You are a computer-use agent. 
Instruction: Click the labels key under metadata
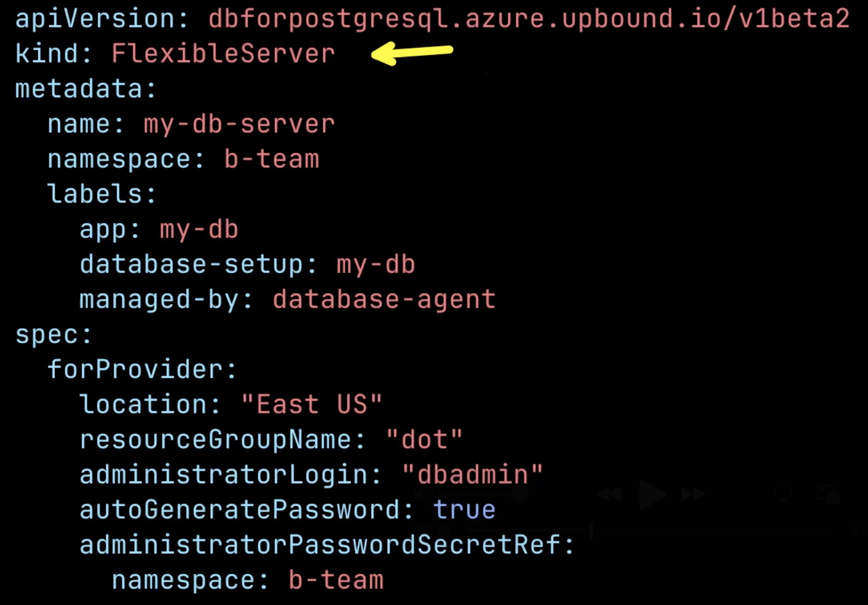coord(102,194)
